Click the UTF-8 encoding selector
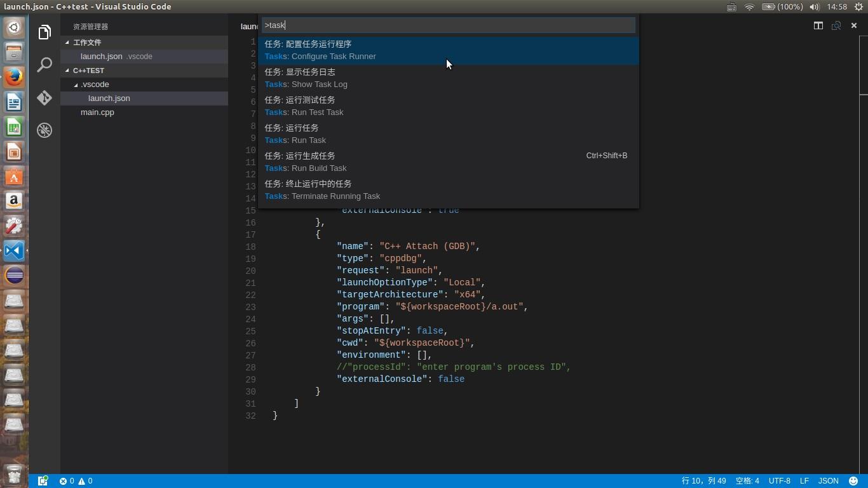The image size is (868, 488). pos(779,481)
